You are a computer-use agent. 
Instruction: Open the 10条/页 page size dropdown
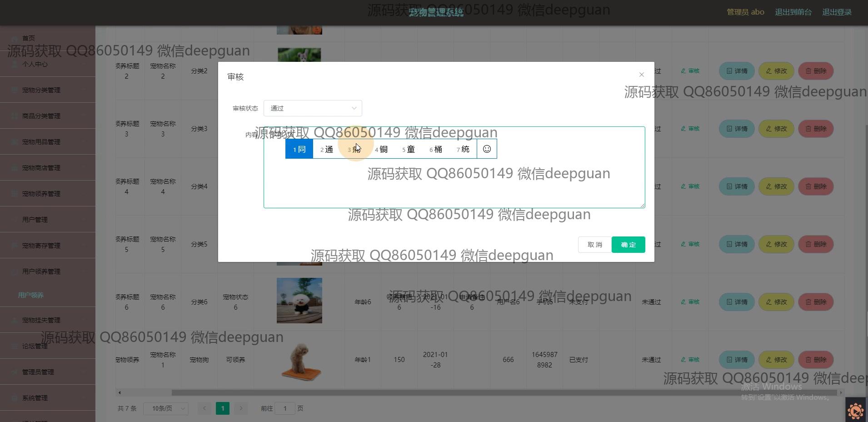(166, 408)
